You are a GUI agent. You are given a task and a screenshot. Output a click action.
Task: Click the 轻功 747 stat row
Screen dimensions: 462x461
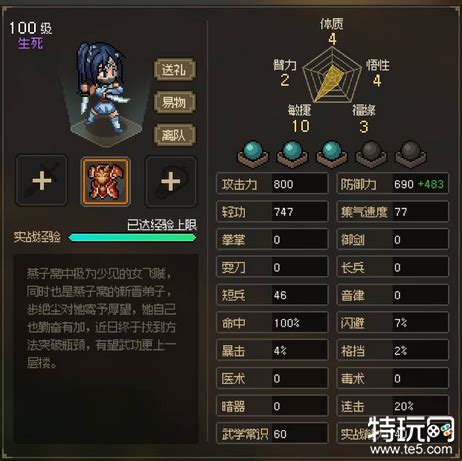[272, 211]
